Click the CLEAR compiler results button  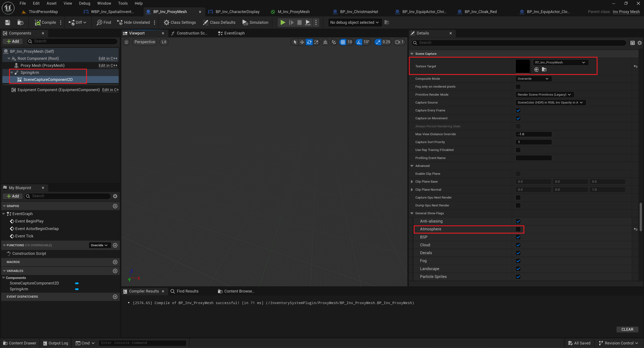tap(627, 329)
